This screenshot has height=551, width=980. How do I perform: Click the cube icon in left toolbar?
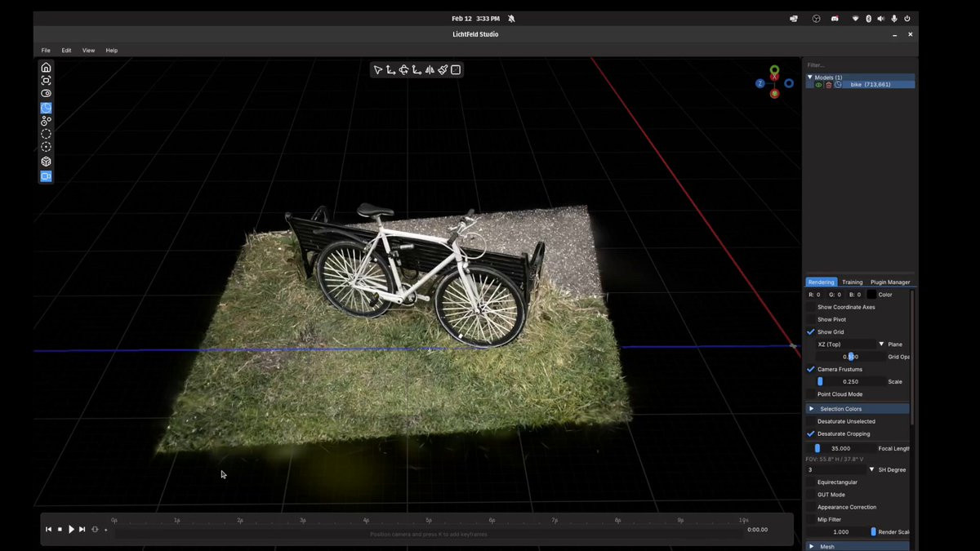tap(46, 162)
